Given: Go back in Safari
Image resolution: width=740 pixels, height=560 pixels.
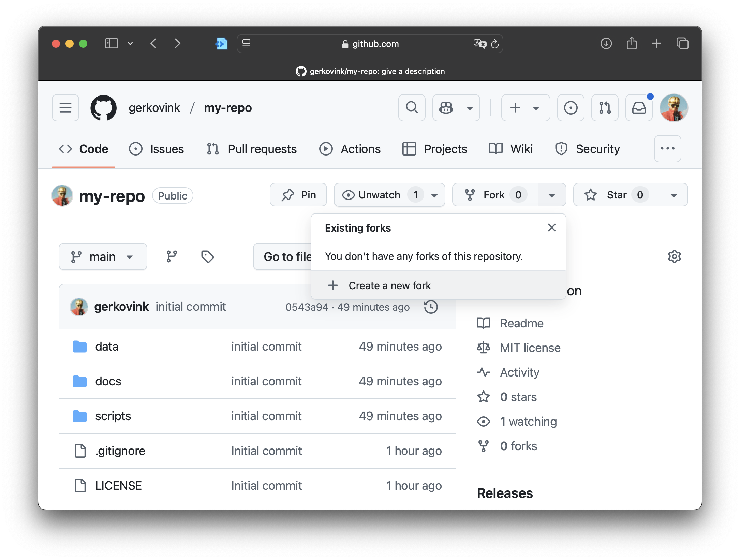Looking at the screenshot, I should coord(154,44).
